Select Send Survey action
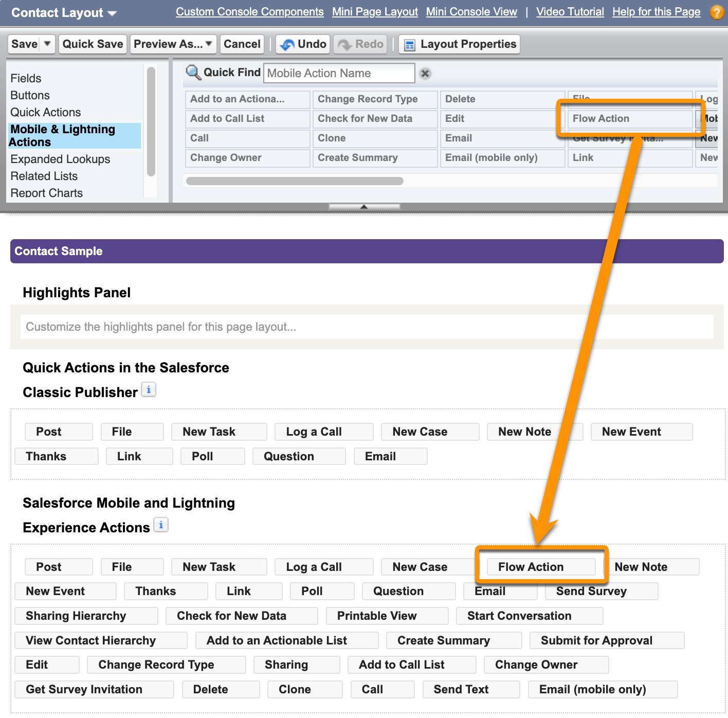This screenshot has width=728, height=718. (602, 591)
